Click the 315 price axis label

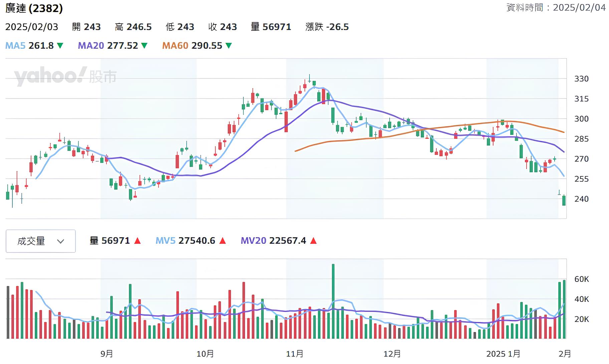click(581, 99)
